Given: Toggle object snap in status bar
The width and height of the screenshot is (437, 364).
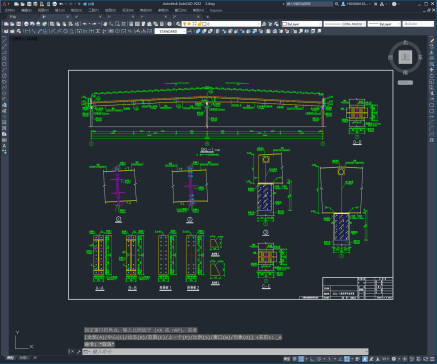Looking at the screenshot, I should pos(347,359).
